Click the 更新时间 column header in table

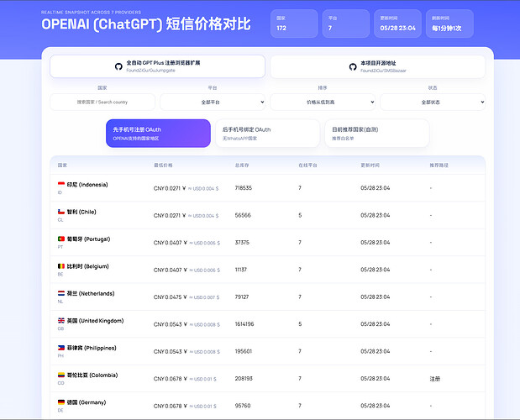coord(370,165)
